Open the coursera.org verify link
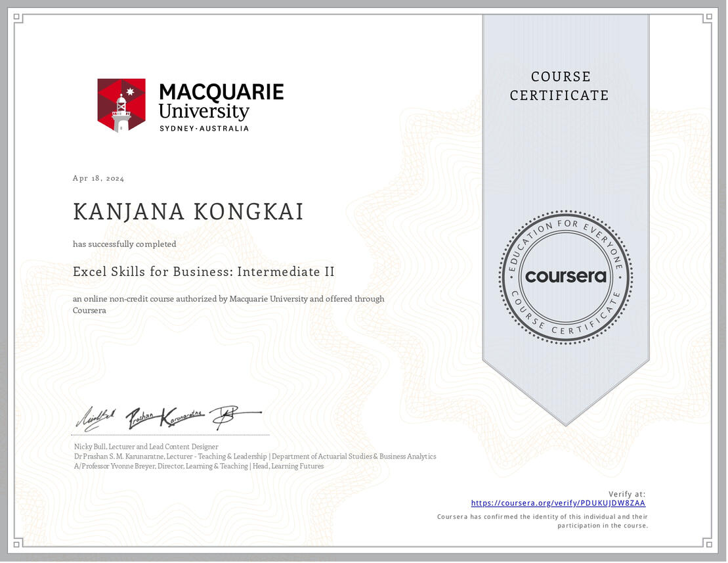This screenshot has width=728, height=563. click(x=558, y=503)
